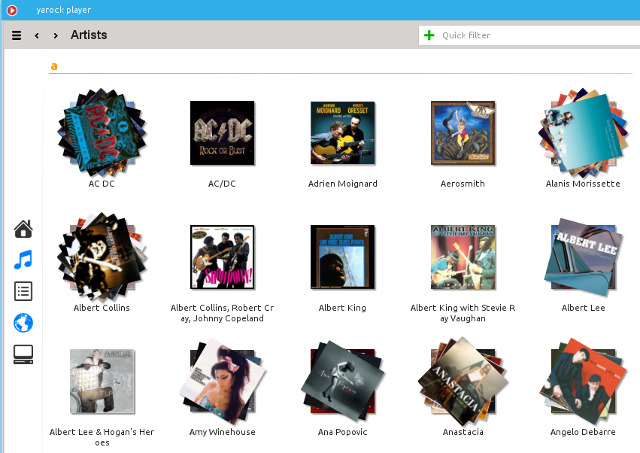Open the Anastacia album stack
Image resolution: width=640 pixels, height=453 pixels.
click(x=463, y=381)
